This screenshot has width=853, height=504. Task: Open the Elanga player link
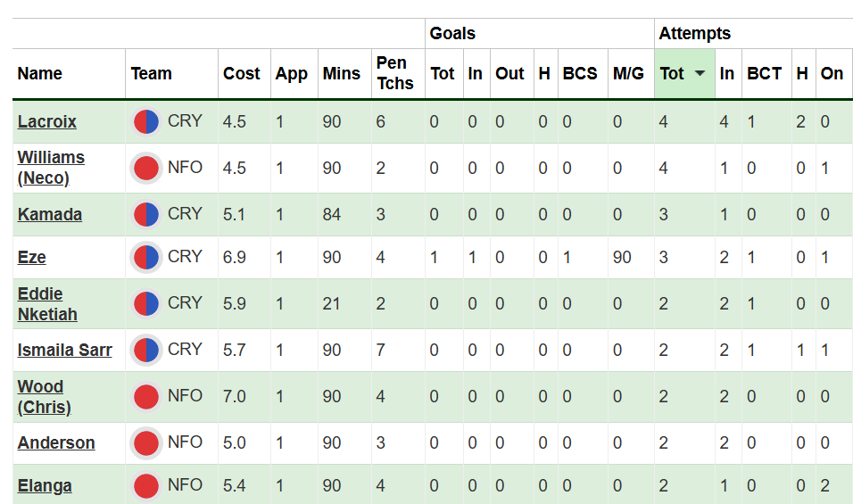44,486
